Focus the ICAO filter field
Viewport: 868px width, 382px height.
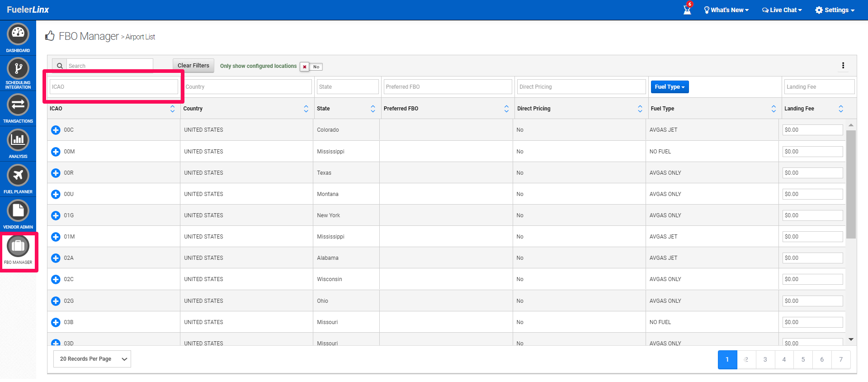tap(114, 87)
